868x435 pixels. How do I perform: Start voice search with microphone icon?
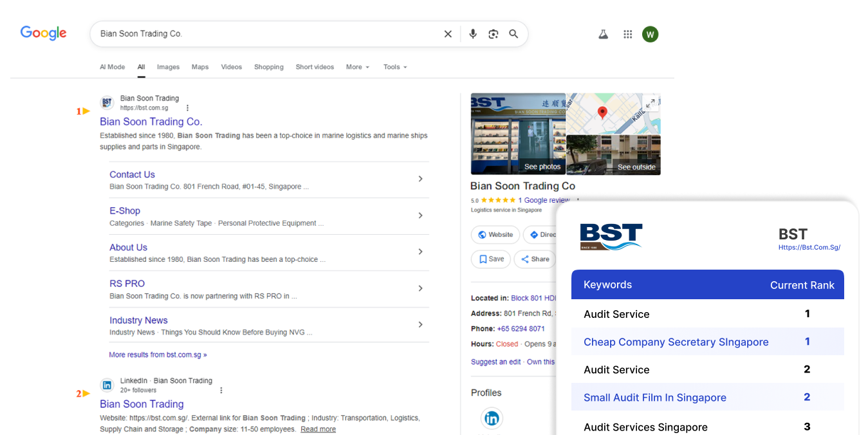coord(473,34)
